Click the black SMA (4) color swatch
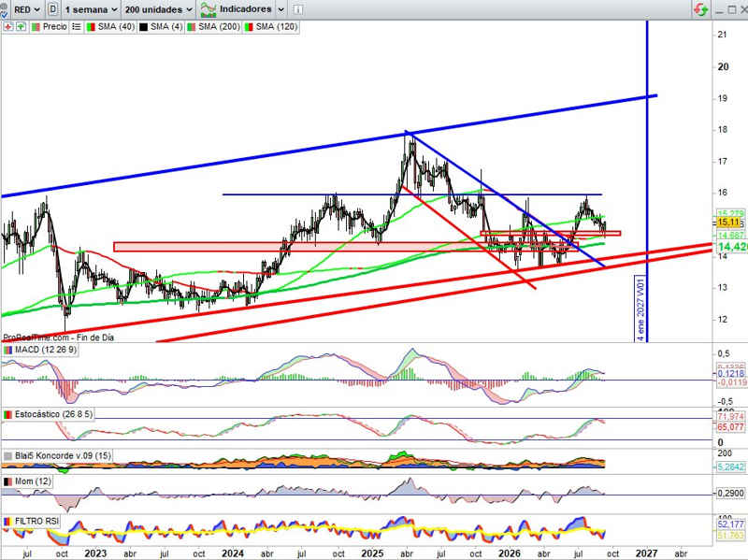 pyautogui.click(x=143, y=27)
